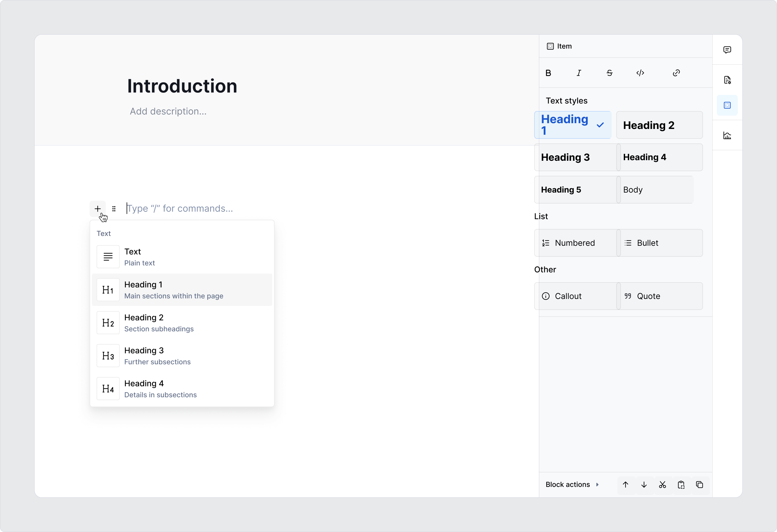Duplicate block with copy icon

click(700, 485)
